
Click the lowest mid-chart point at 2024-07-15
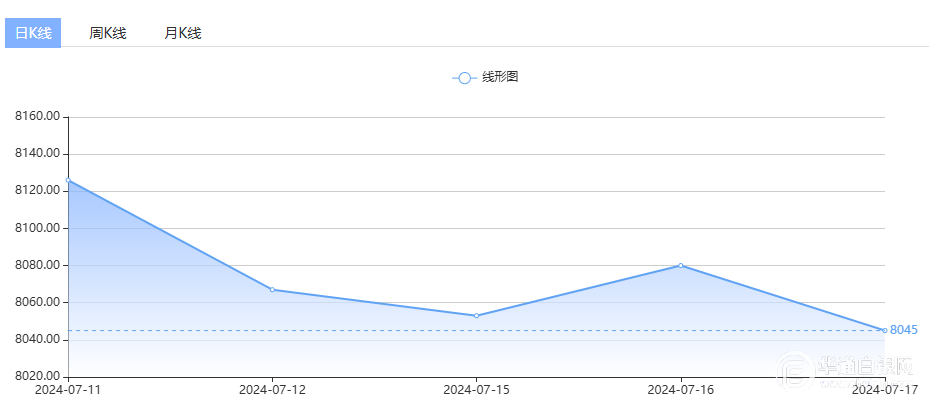click(476, 316)
